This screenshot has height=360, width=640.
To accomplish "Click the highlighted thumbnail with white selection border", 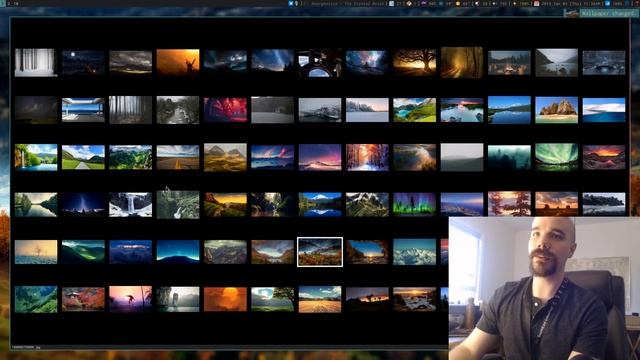I will tap(320, 252).
